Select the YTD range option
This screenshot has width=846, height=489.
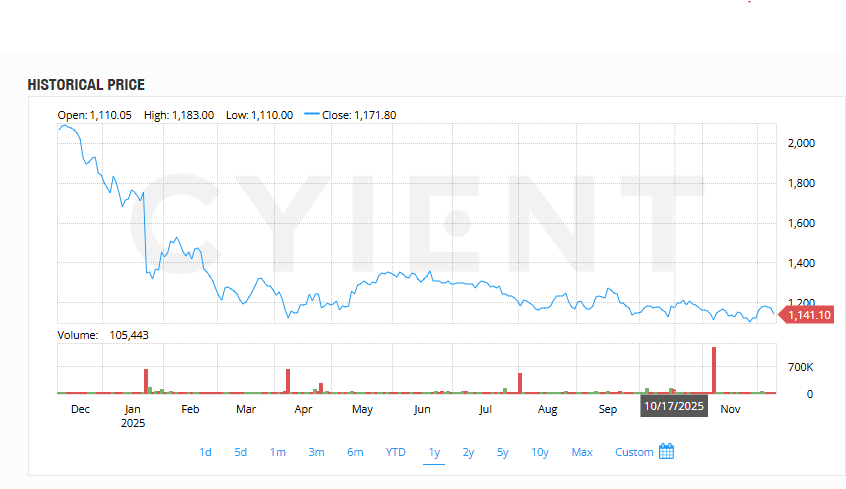[x=396, y=452]
